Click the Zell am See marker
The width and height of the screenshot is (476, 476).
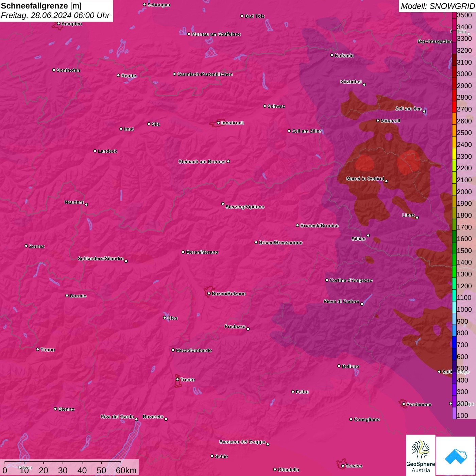pyautogui.click(x=424, y=112)
